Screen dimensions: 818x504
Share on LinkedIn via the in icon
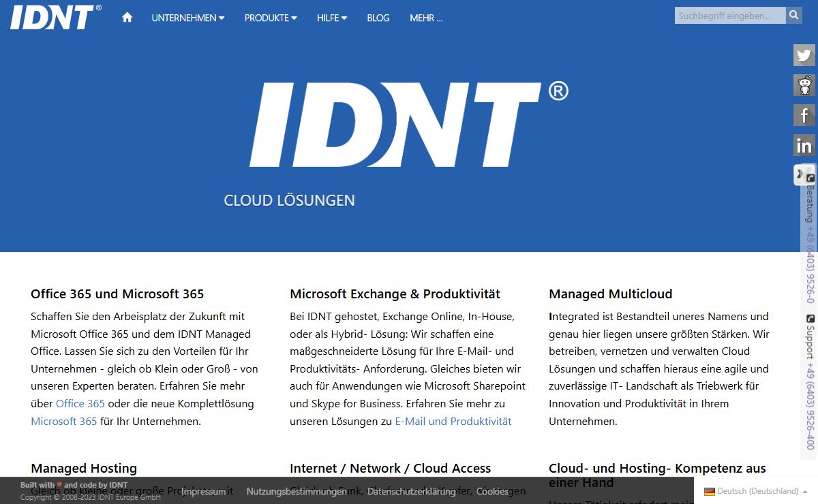[804, 145]
